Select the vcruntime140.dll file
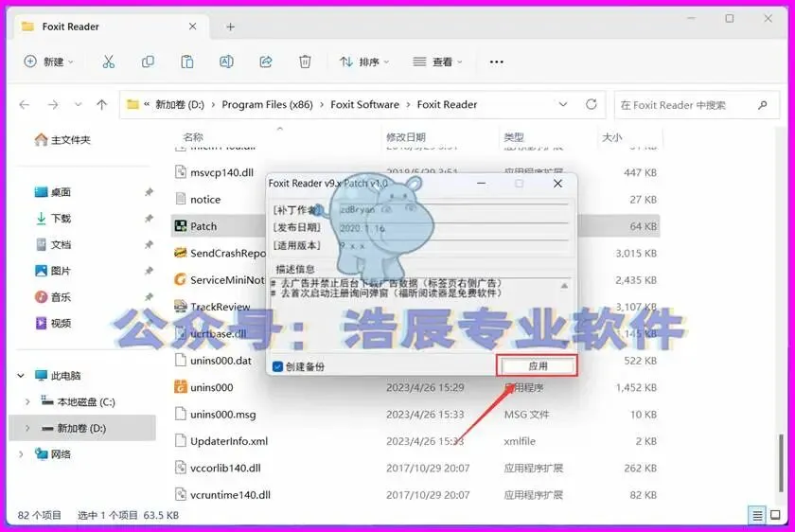795x532 pixels. point(230,495)
